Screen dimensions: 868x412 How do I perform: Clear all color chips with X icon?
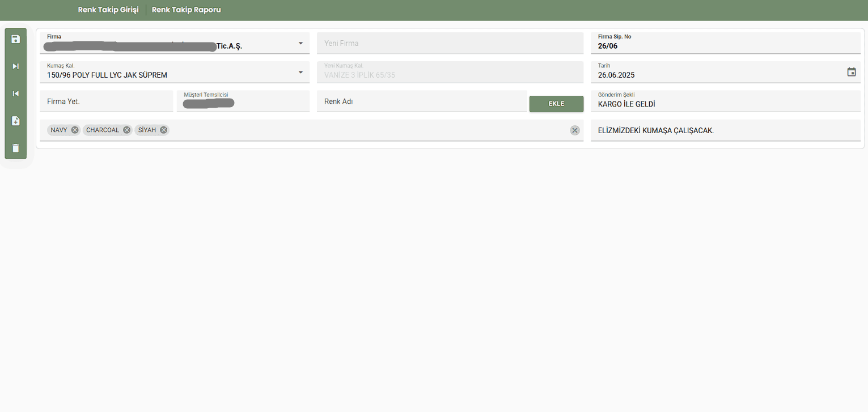tap(575, 131)
